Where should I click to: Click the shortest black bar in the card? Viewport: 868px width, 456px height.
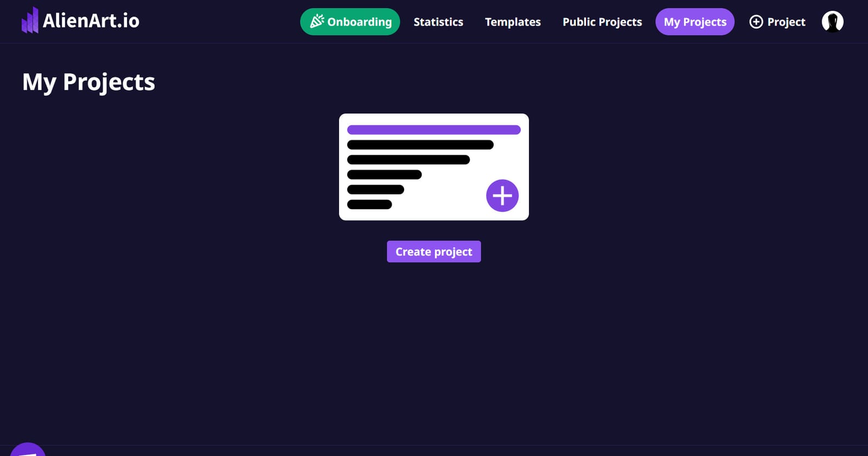(x=369, y=205)
